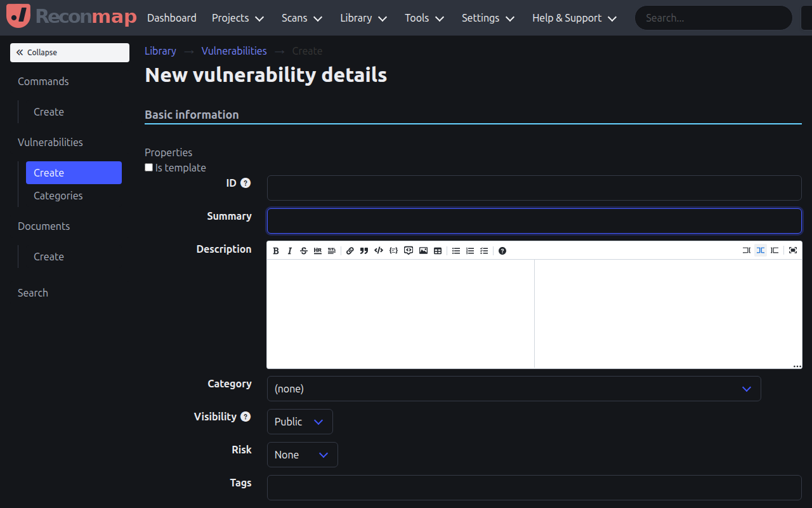Switch the description editor to fullscreen mode
The height and width of the screenshot is (508, 812).
[x=793, y=250]
